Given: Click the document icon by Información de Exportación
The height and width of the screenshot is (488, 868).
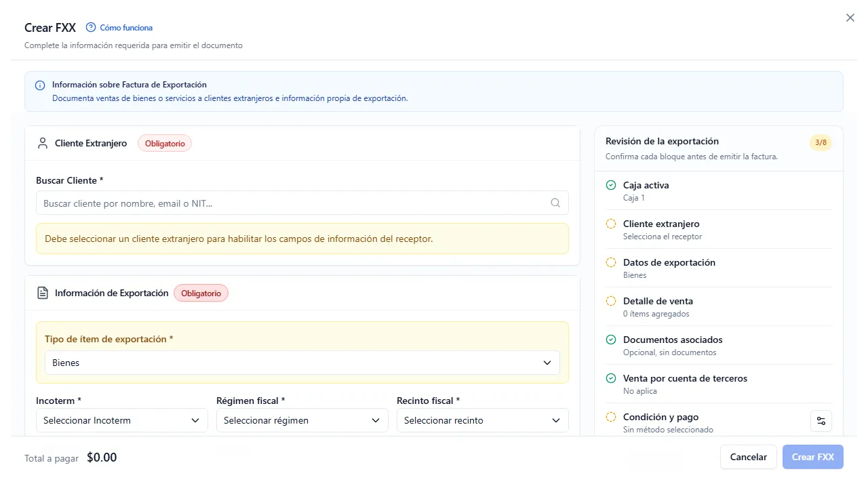Looking at the screenshot, I should pyautogui.click(x=43, y=293).
